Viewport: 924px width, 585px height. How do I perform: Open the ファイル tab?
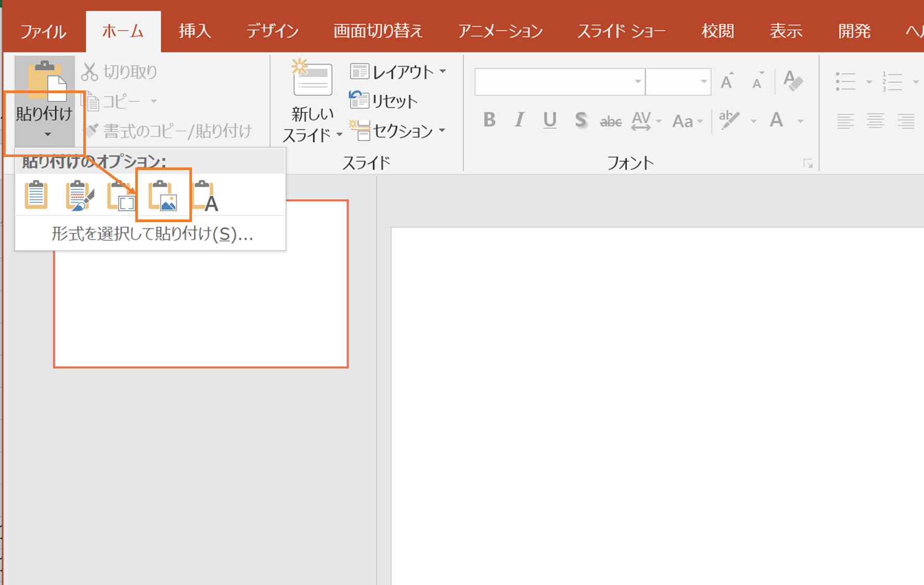(44, 31)
